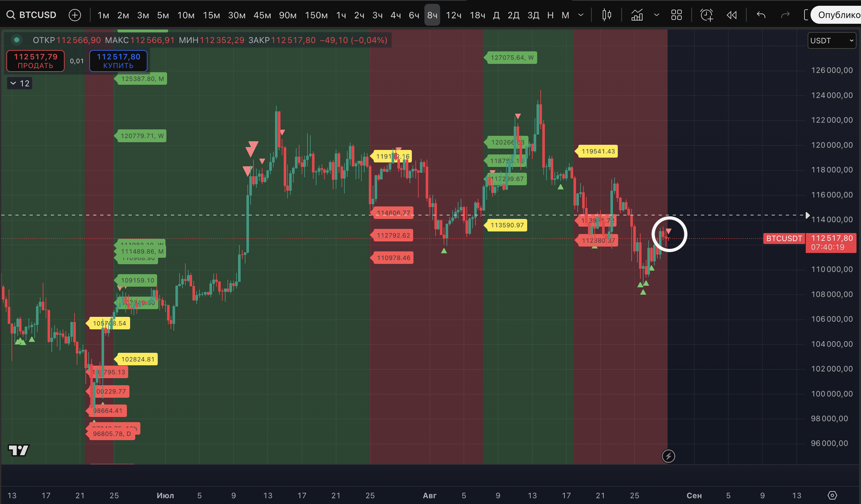Screen dimensions: 861x504
Task: Create a new alert with clock-plus icon
Action: tap(706, 15)
